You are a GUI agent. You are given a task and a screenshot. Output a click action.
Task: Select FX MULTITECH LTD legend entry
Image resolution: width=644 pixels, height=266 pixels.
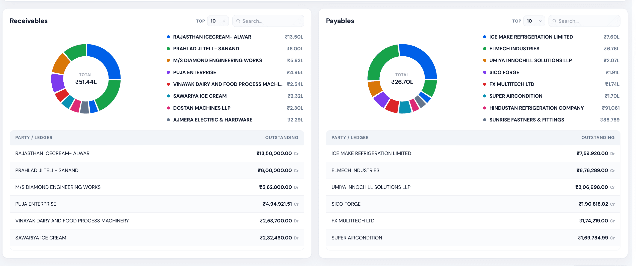(x=551, y=84)
